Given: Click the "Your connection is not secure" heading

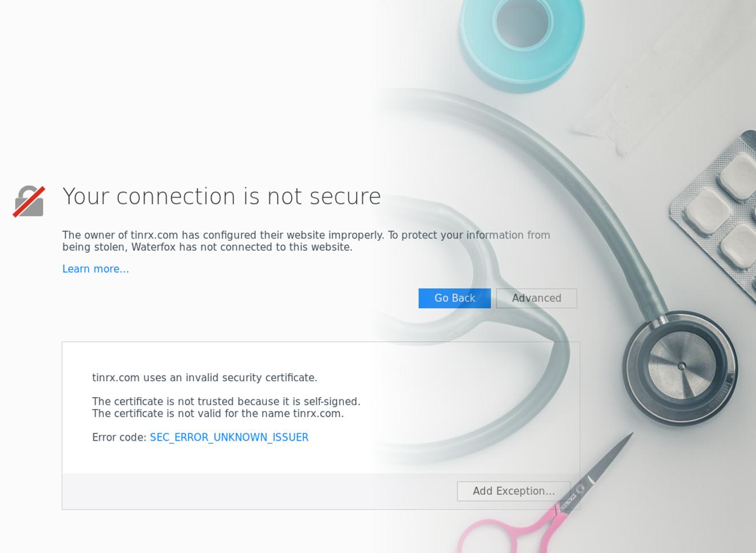Looking at the screenshot, I should [222, 196].
